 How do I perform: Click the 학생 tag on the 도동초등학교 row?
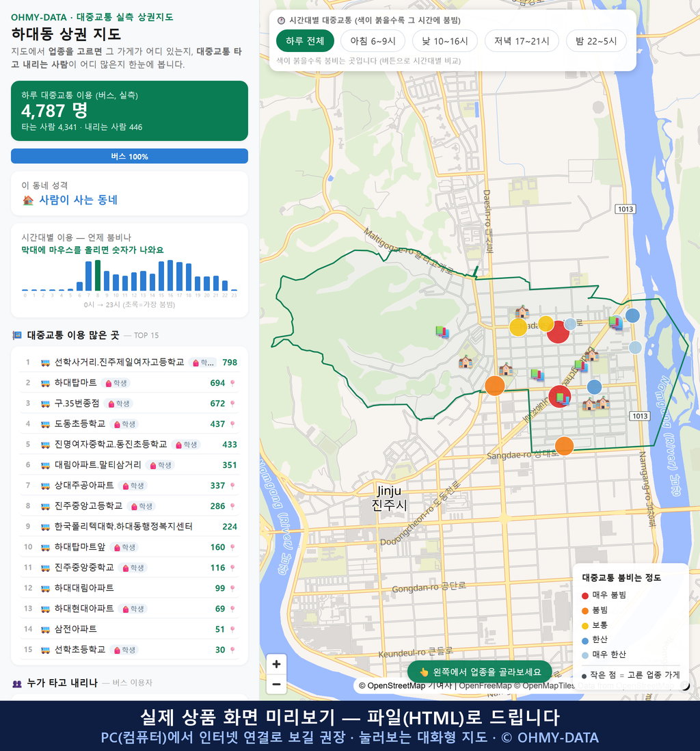click(x=124, y=424)
